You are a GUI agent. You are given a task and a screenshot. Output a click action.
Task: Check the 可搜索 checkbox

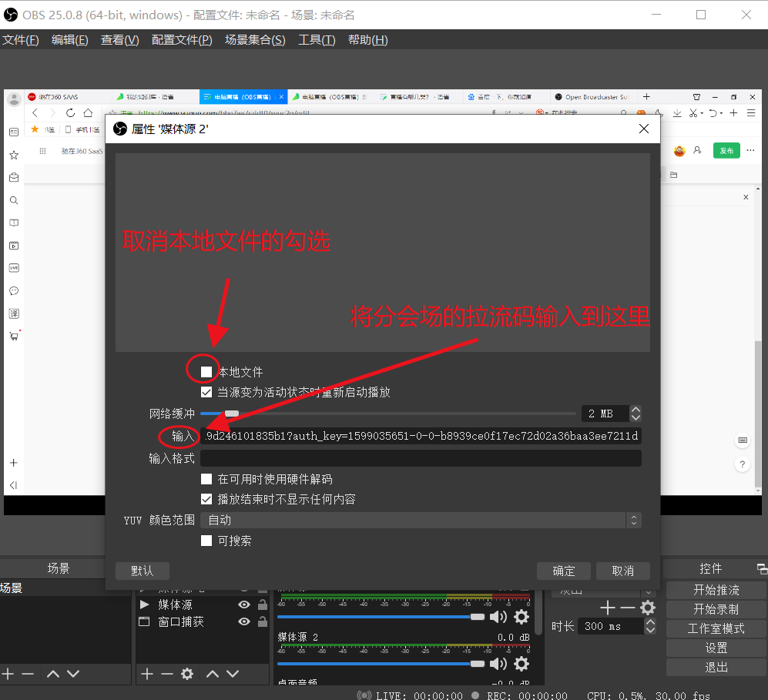[x=206, y=541]
